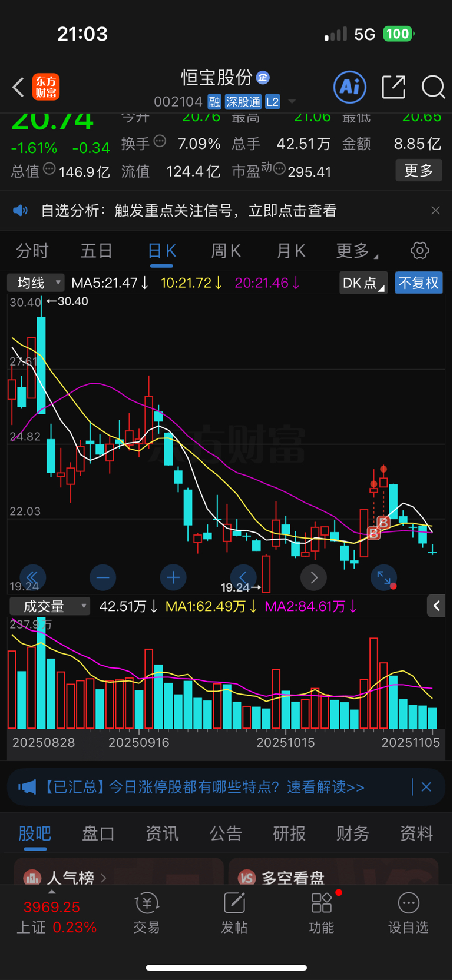Switch to 分时 chart tab

point(32,251)
